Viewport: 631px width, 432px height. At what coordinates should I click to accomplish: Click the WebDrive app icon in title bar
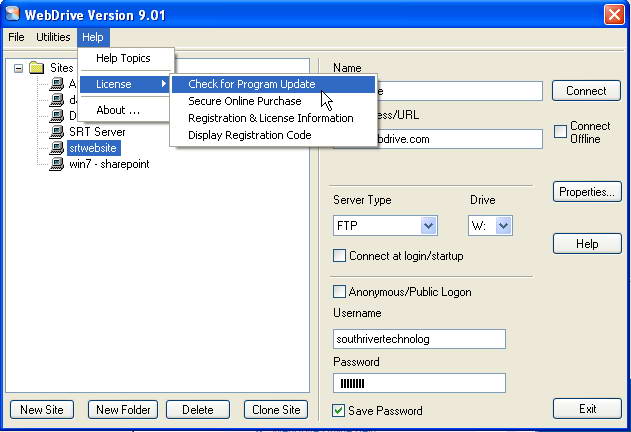point(13,13)
